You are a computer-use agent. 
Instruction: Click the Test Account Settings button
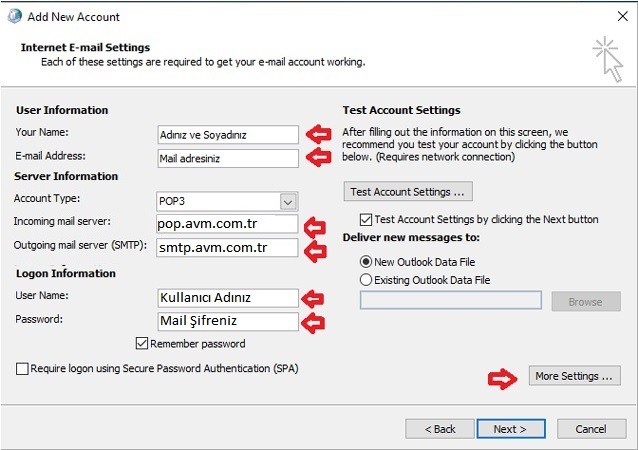click(x=407, y=191)
